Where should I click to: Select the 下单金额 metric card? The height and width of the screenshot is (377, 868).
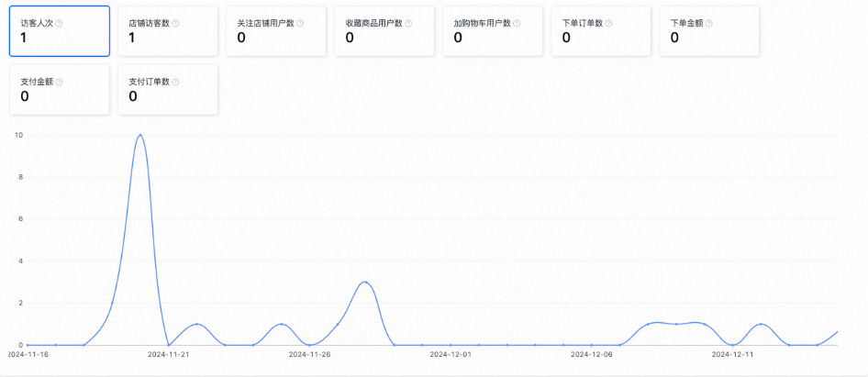[709, 31]
